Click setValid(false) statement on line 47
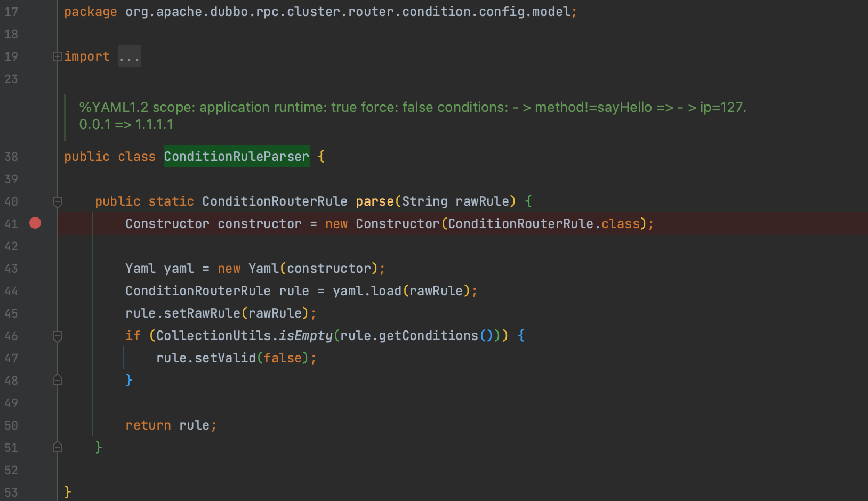 (236, 358)
